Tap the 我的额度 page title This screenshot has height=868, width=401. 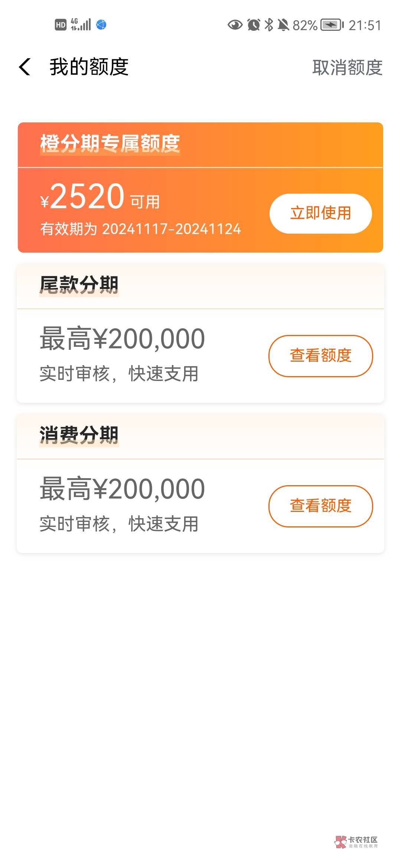(89, 67)
